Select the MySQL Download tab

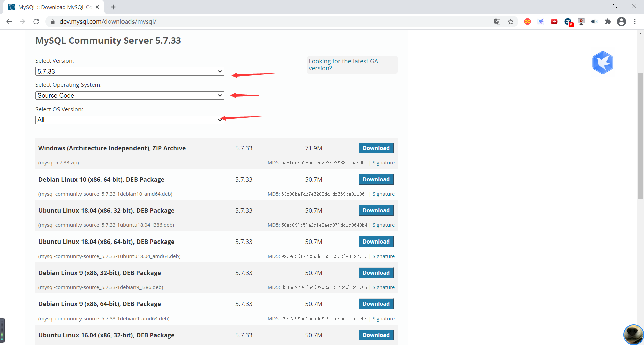(54, 7)
